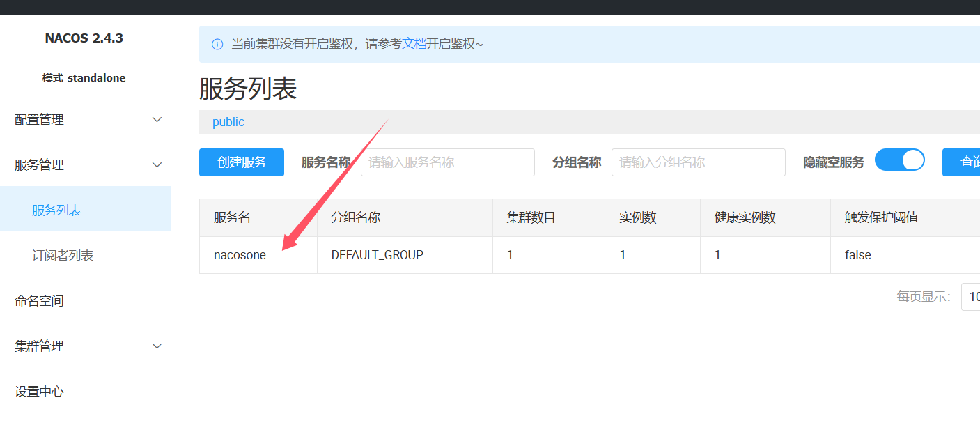The image size is (980, 446).
Task: Click the 创建服务 button
Action: (x=242, y=162)
